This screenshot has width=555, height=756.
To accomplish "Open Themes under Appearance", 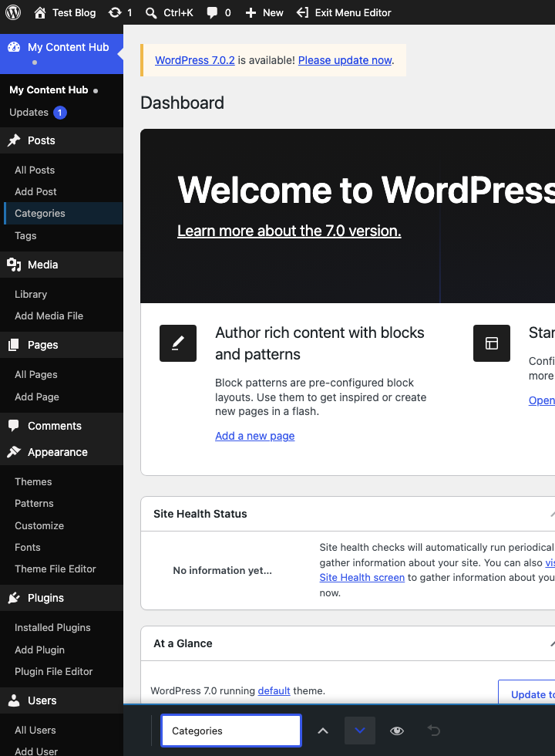I will click(33, 481).
